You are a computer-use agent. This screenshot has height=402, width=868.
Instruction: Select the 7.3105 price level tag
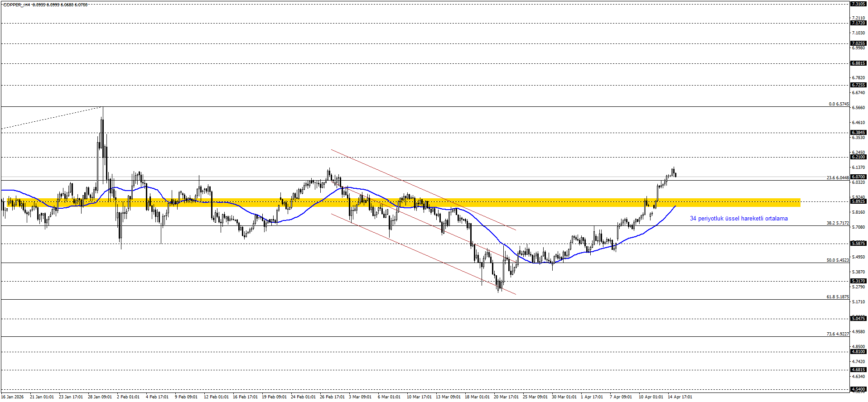(858, 4)
